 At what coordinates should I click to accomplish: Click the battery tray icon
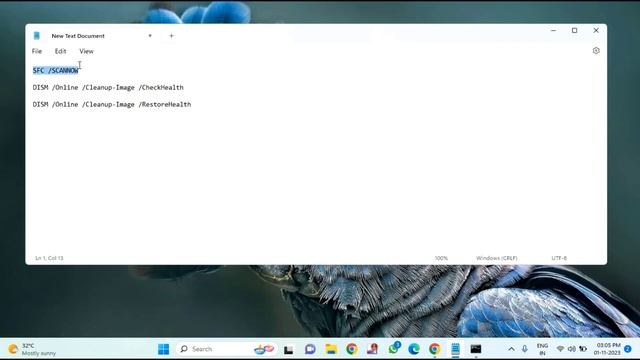[583, 349]
